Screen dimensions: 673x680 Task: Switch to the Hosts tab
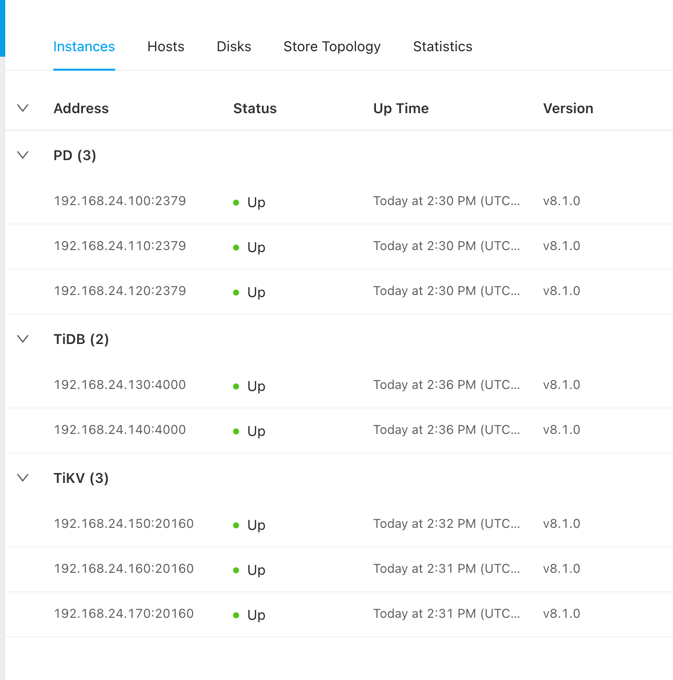tap(165, 47)
